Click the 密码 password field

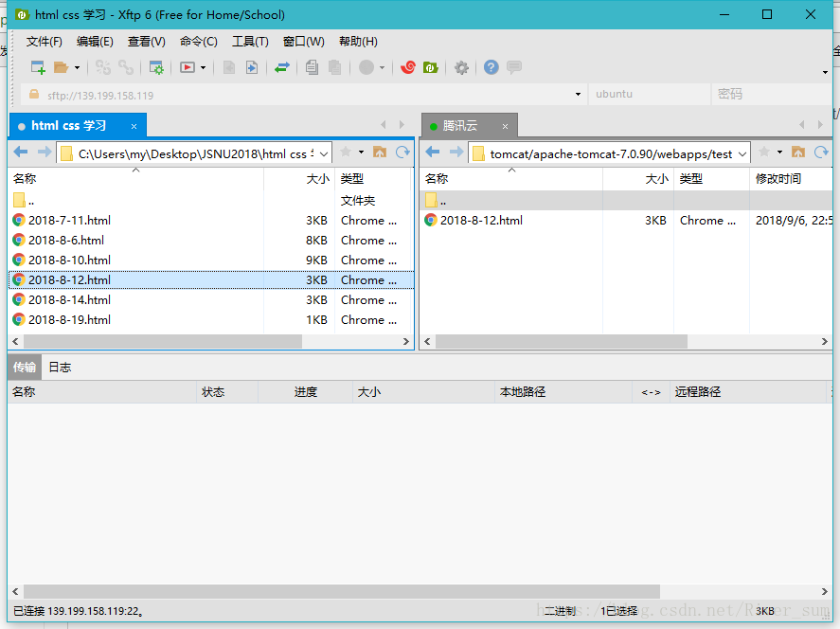[772, 95]
